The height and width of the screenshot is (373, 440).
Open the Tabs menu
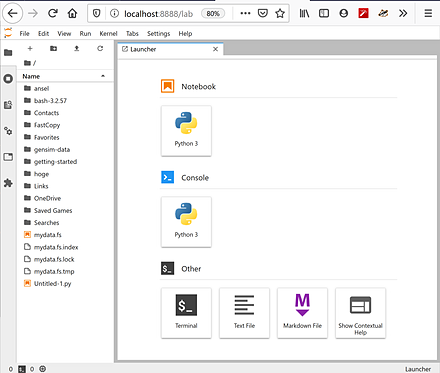coord(132,34)
